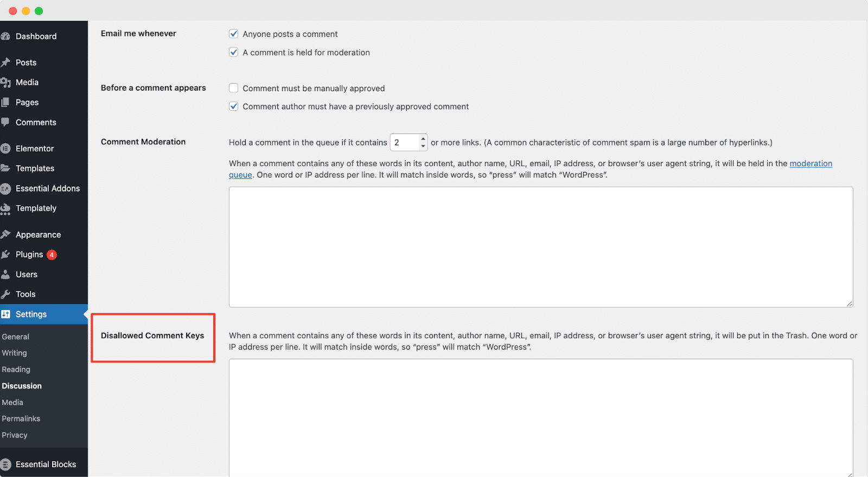This screenshot has width=868, height=477.
Task: Increase the links count stepper
Action: 423,139
